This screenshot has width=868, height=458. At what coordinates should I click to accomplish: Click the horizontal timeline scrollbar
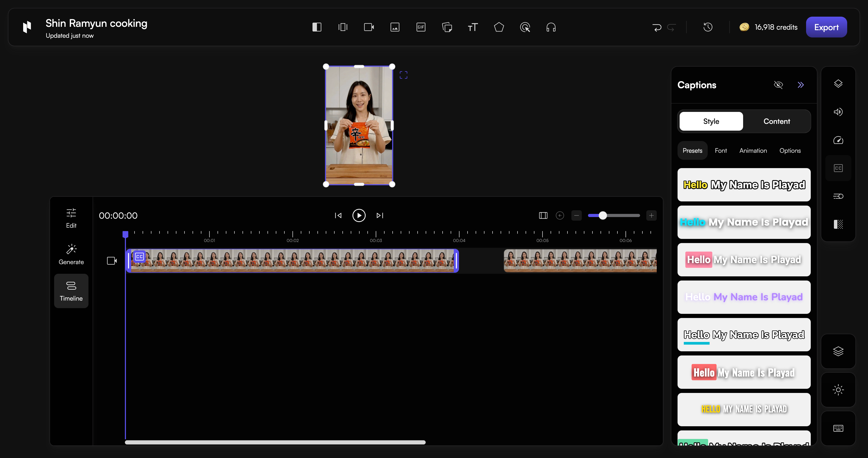click(275, 442)
